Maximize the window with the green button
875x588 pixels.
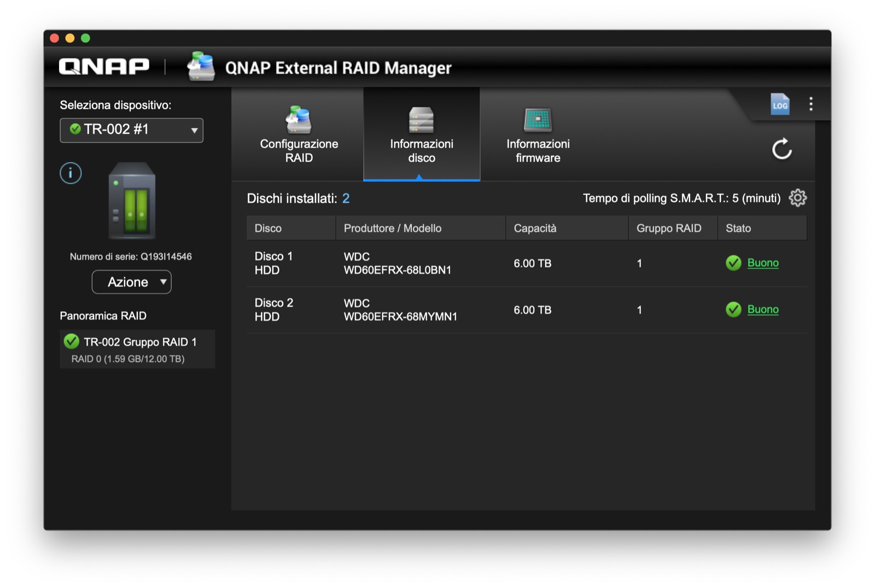pyautogui.click(x=85, y=38)
